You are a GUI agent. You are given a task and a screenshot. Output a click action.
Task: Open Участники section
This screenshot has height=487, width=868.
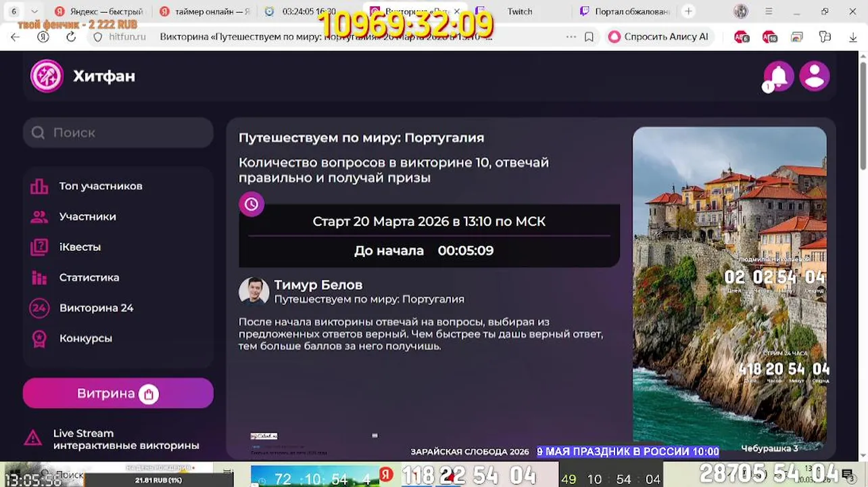tap(88, 216)
